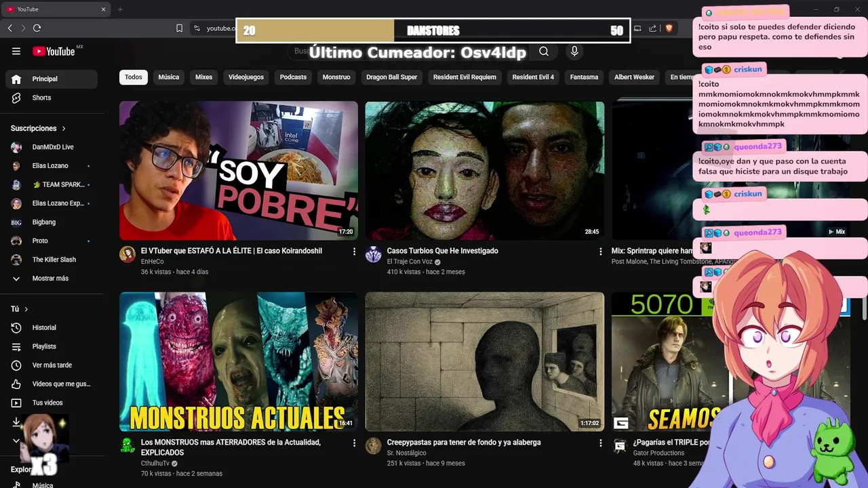868x488 pixels.
Task: Open title 'Casos Turbios Que He Investigado'
Action: [442, 251]
